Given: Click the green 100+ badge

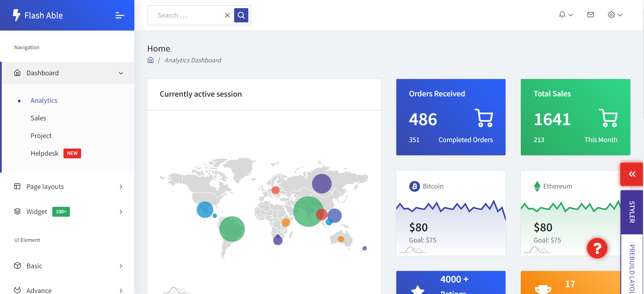Looking at the screenshot, I should click(x=61, y=212).
